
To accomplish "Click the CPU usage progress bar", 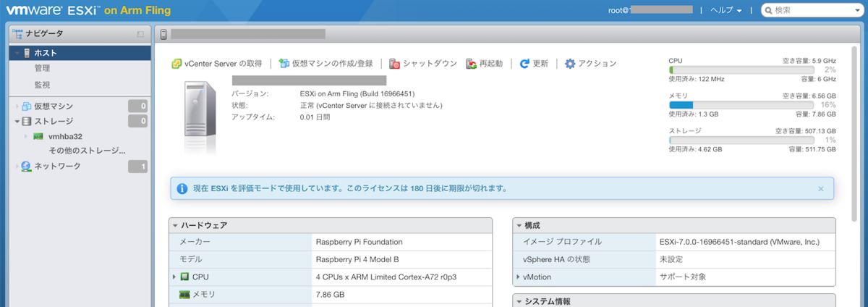I will 741,70.
